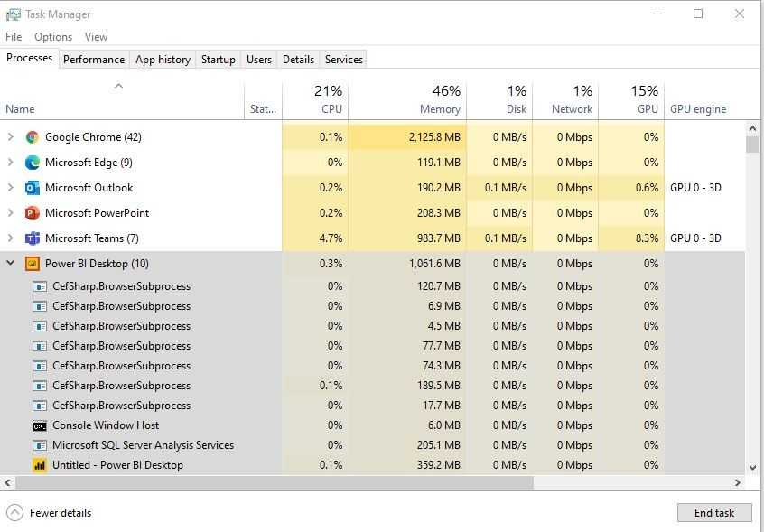Expand the Microsoft Edge process group
This screenshot has height=532, width=764.
(10, 163)
